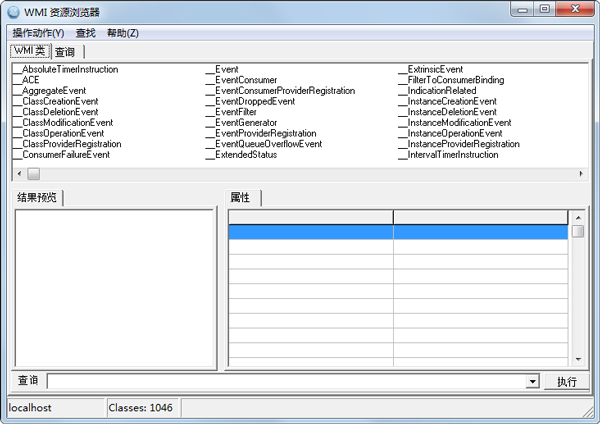Open the 操作动作(Y) menu

point(38,33)
